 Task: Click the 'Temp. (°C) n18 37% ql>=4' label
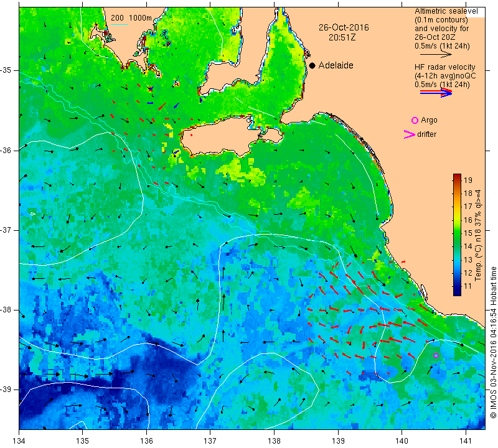pos(478,235)
